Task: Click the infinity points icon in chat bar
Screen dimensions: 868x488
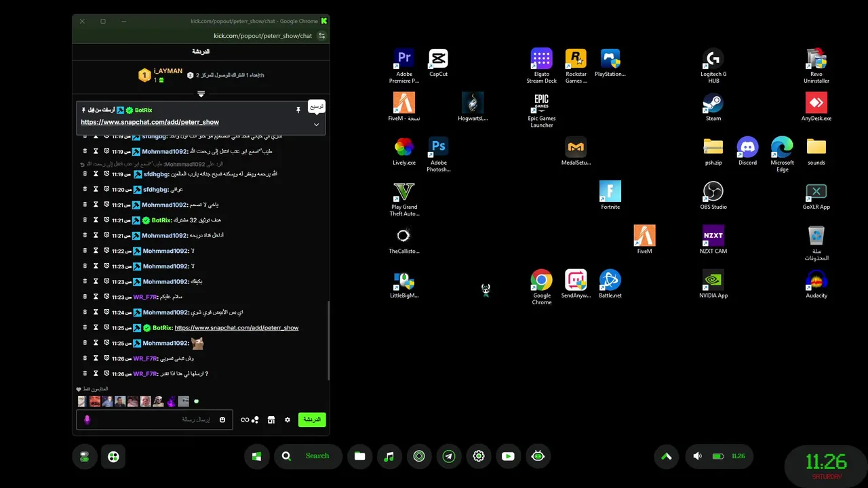Action: click(245, 420)
